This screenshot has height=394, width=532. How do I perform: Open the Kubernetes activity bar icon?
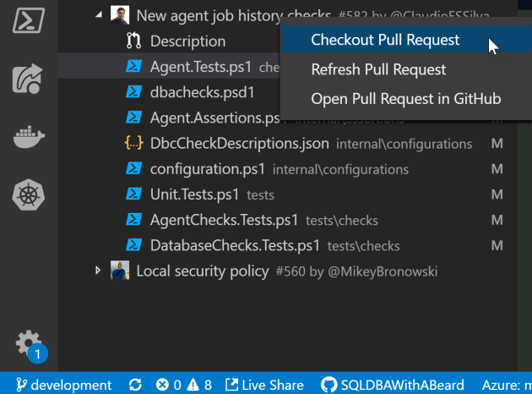[29, 197]
